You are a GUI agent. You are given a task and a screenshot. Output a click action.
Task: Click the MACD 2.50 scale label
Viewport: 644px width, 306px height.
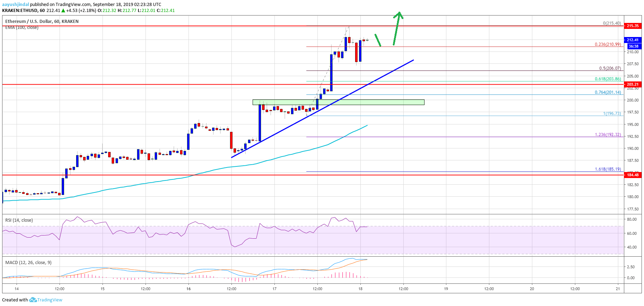pyautogui.click(x=631, y=267)
